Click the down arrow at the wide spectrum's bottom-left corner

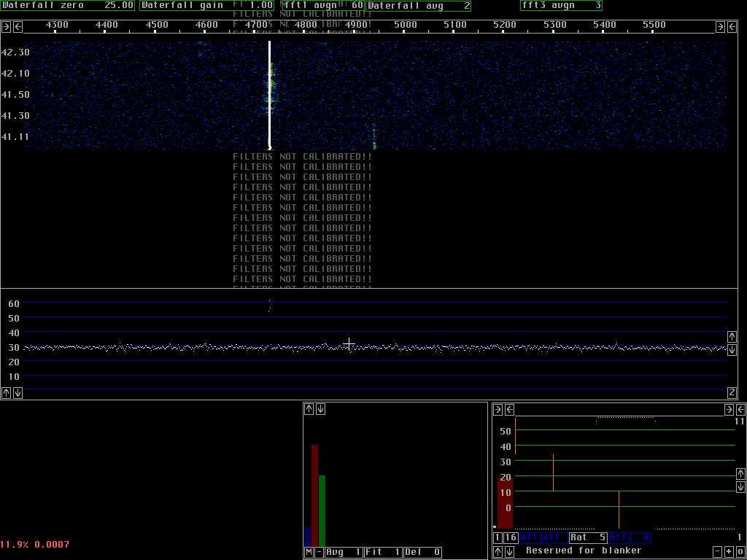18,393
